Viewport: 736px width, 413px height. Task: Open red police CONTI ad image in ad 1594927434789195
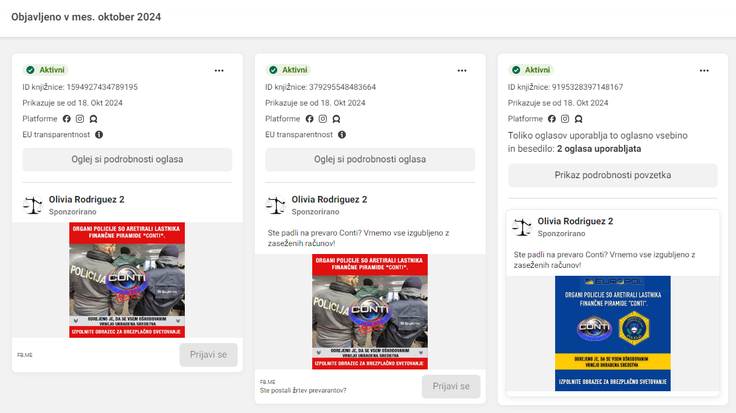coord(127,280)
